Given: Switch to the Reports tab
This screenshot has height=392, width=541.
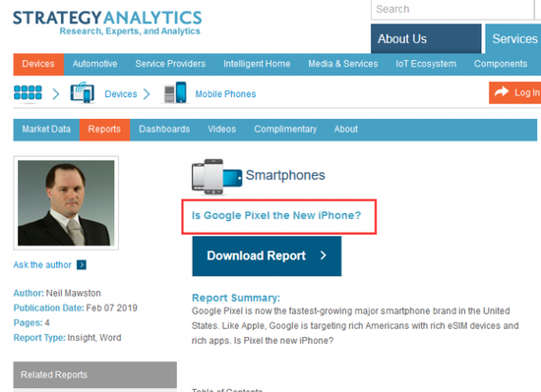Looking at the screenshot, I should tap(104, 129).
